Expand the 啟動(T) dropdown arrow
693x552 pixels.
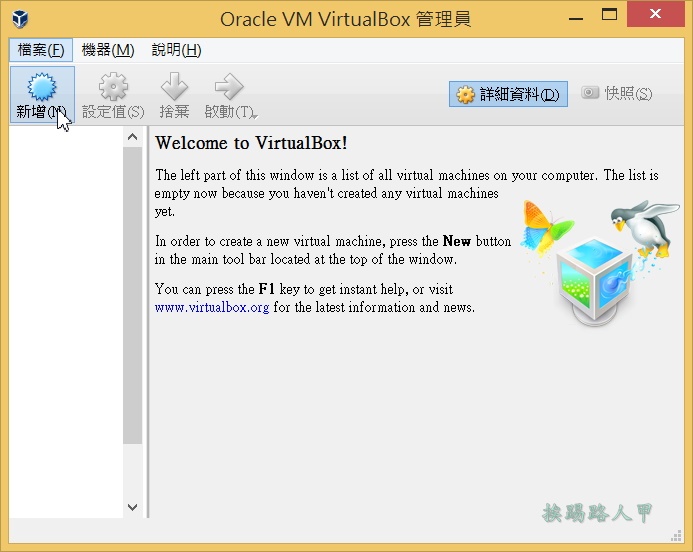point(255,116)
